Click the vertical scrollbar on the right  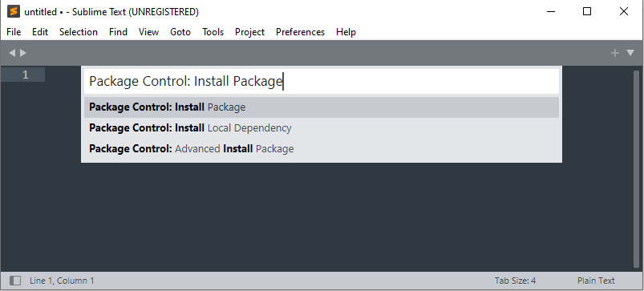tap(636, 168)
